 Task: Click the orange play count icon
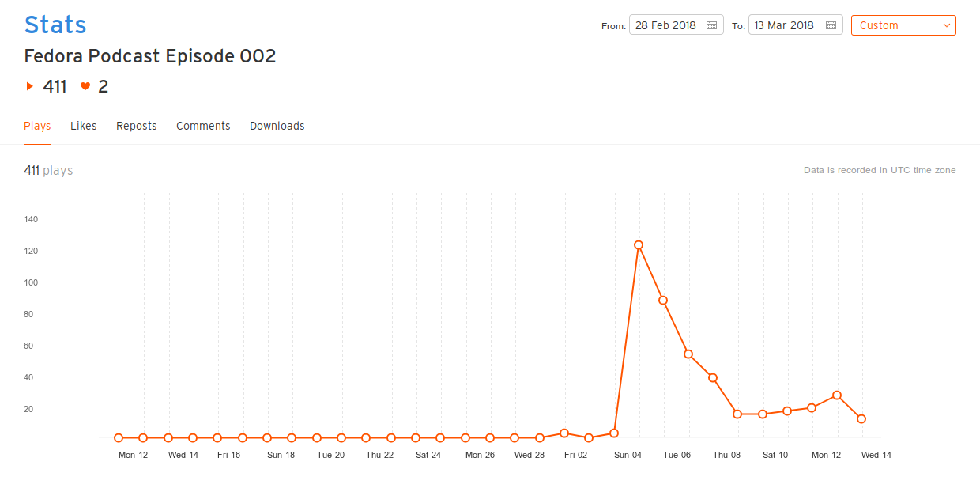[x=30, y=86]
